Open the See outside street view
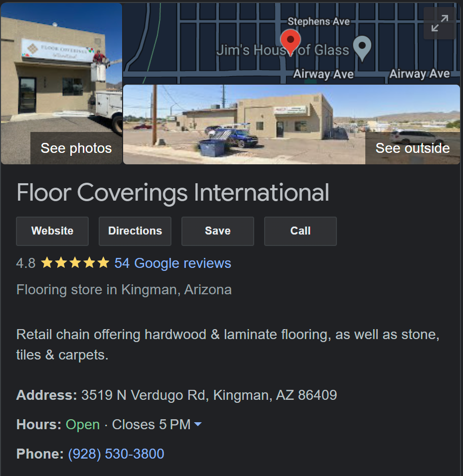 (412, 148)
